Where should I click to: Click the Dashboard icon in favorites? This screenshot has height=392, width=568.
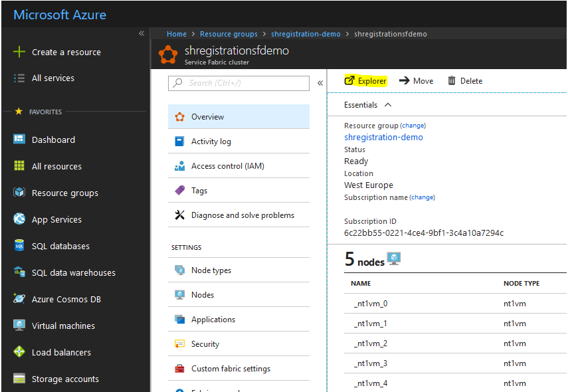tap(19, 139)
